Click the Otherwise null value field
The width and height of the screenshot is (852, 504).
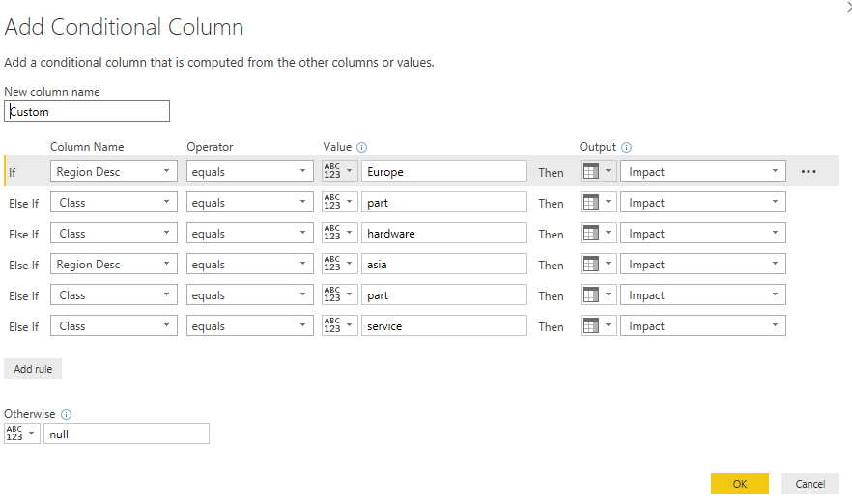tap(126, 434)
